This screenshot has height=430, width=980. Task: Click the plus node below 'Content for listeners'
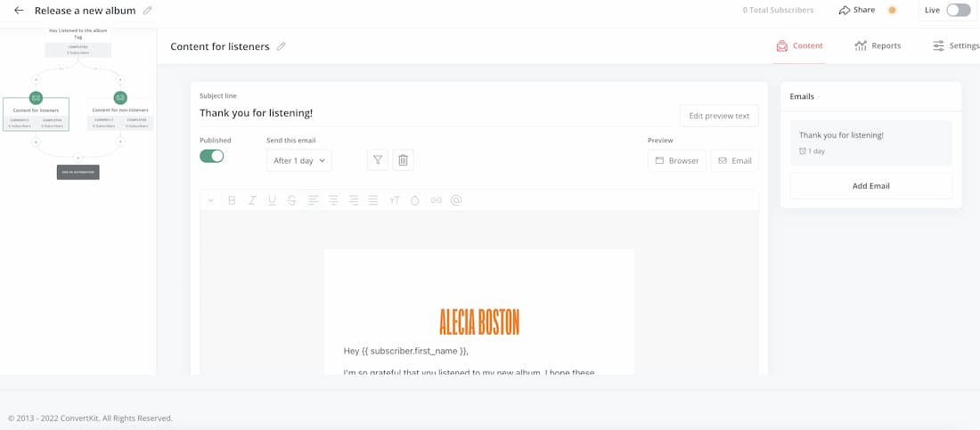pyautogui.click(x=36, y=142)
